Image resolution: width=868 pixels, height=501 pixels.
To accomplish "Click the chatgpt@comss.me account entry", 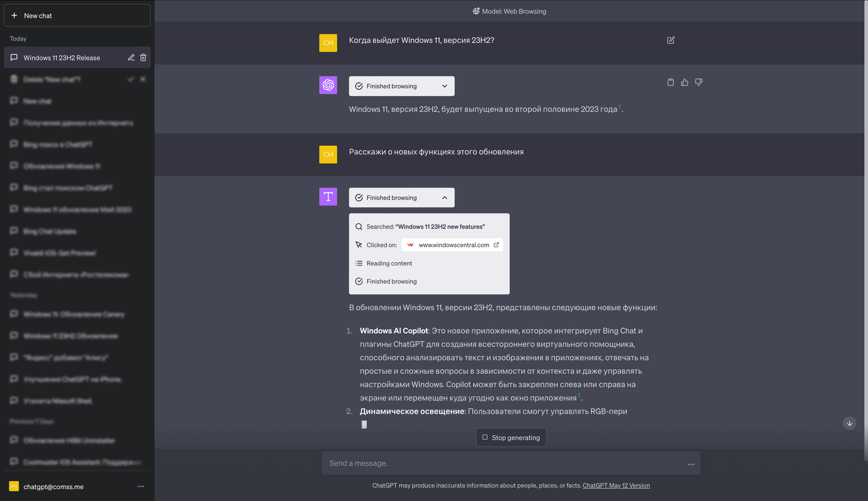I will pyautogui.click(x=77, y=487).
